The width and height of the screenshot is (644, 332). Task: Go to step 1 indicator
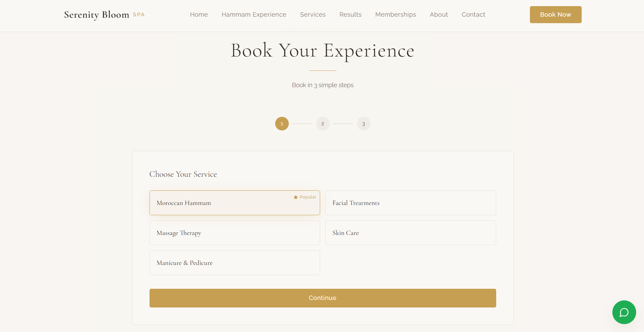tap(282, 124)
